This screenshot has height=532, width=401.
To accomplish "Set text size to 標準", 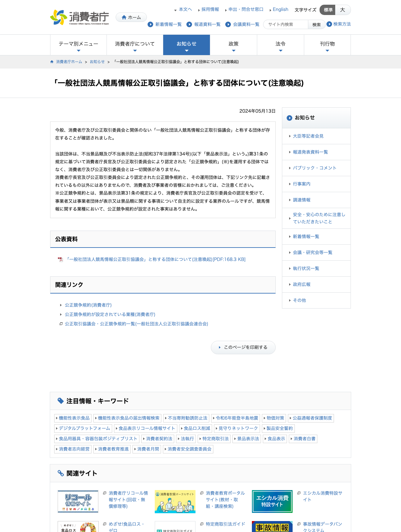I will (328, 10).
